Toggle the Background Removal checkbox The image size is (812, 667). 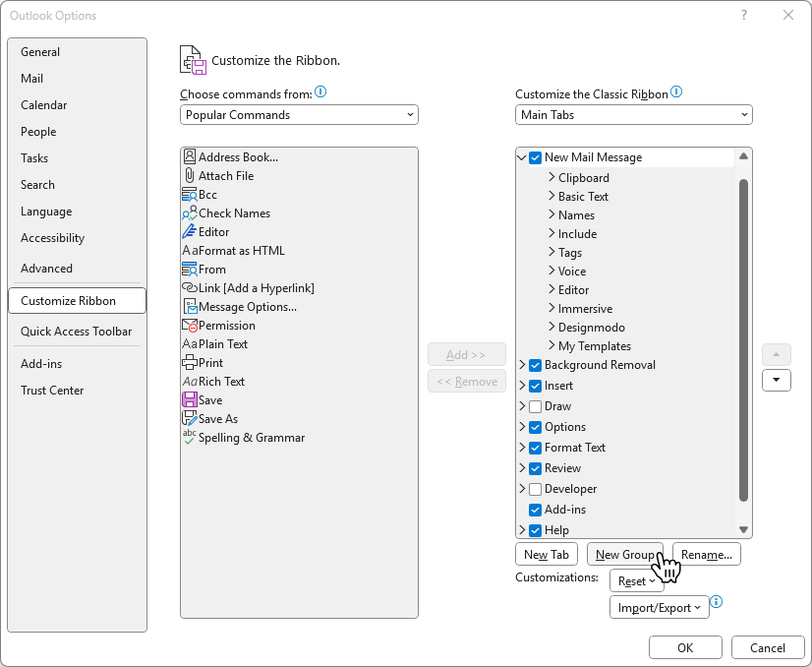[536, 365]
